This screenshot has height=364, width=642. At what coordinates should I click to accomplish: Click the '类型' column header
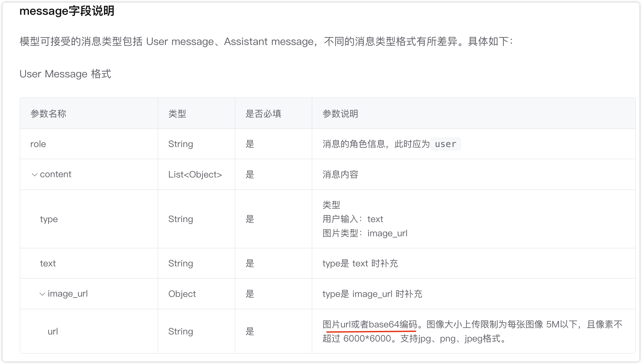pyautogui.click(x=177, y=114)
